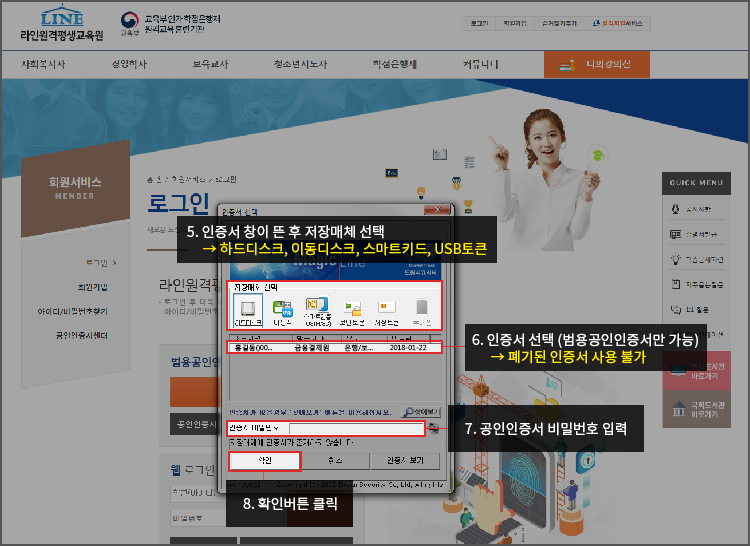Open the 보육교사 navigation menu
The width and height of the screenshot is (750, 546).
[x=210, y=65]
